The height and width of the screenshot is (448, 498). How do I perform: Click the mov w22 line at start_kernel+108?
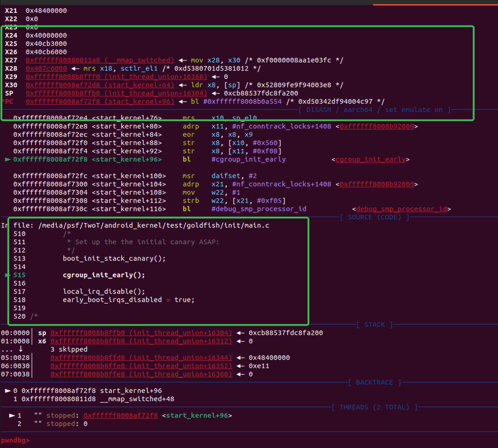pyautogui.click(x=127, y=193)
